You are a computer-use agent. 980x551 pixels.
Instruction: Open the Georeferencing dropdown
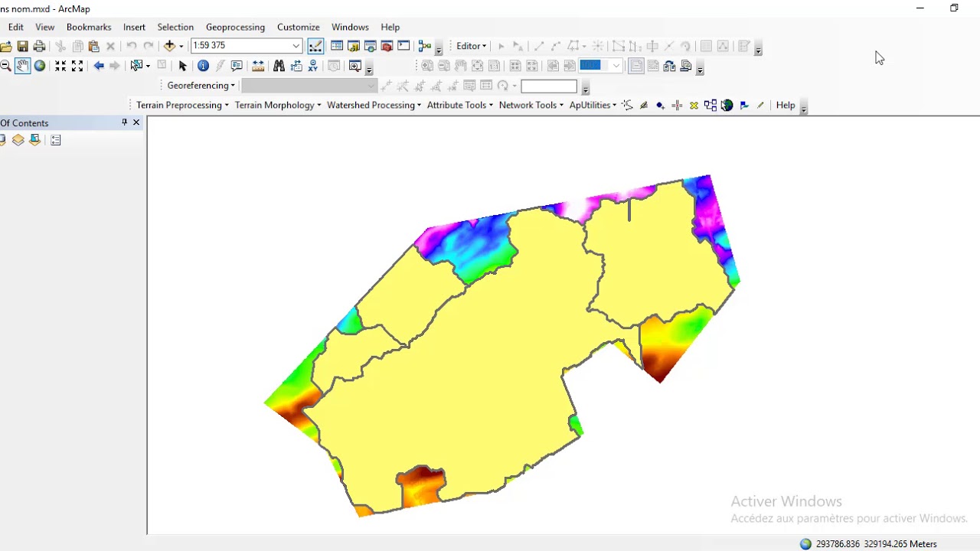click(201, 85)
